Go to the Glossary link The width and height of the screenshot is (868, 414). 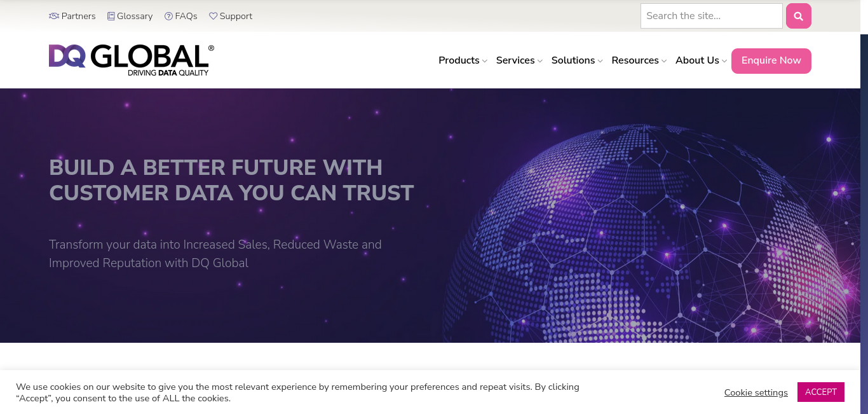135,16
